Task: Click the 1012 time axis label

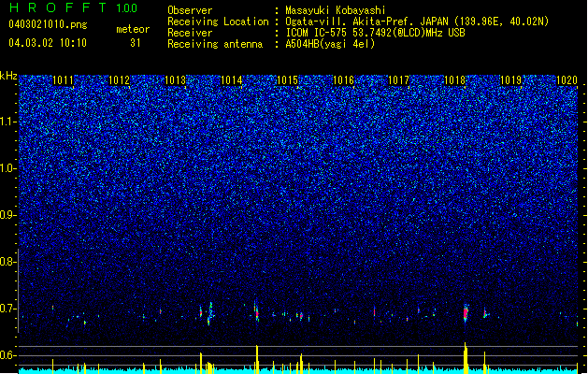Action: (x=119, y=80)
